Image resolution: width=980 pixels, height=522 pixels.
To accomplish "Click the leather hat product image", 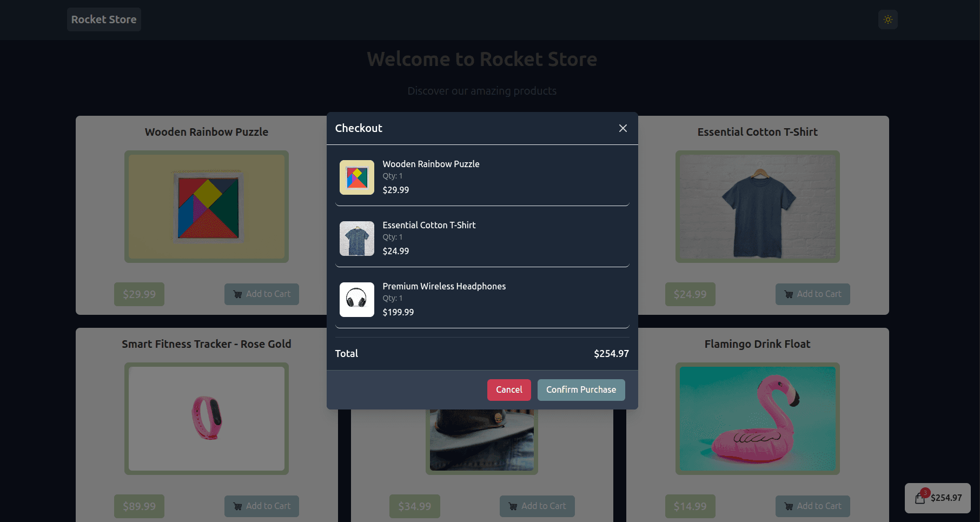I will [x=482, y=440].
